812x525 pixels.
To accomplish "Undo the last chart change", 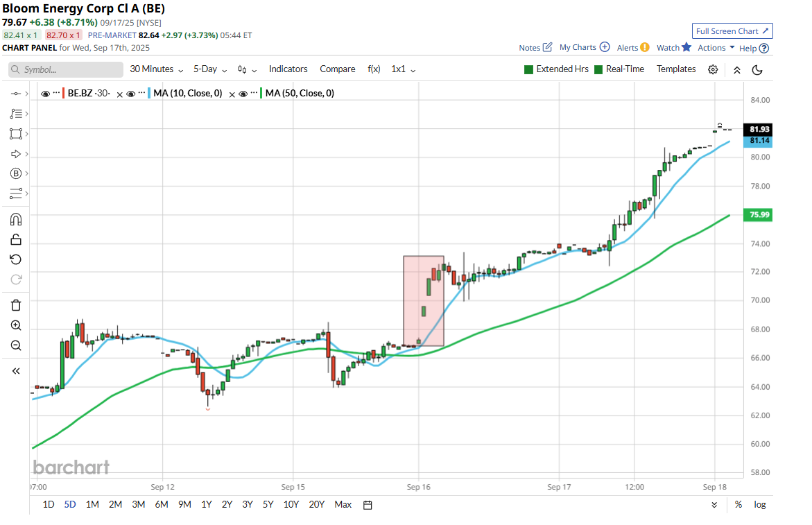I will tap(15, 259).
